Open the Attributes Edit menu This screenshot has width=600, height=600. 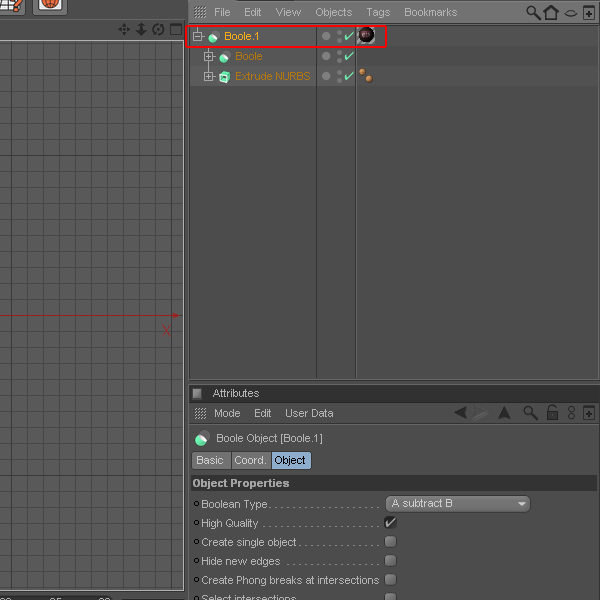(x=262, y=413)
